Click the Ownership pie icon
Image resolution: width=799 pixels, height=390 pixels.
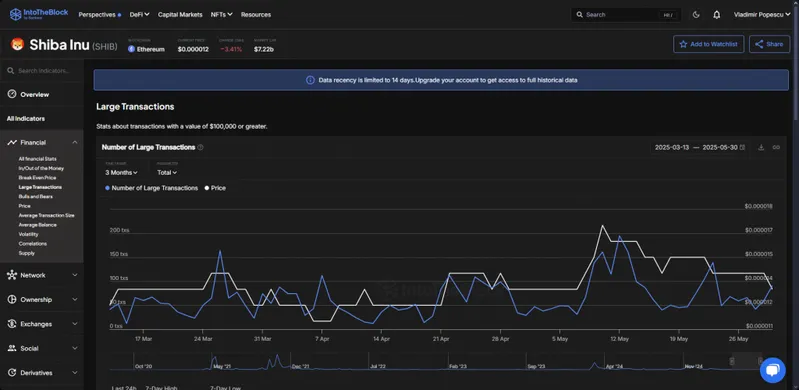tap(12, 300)
